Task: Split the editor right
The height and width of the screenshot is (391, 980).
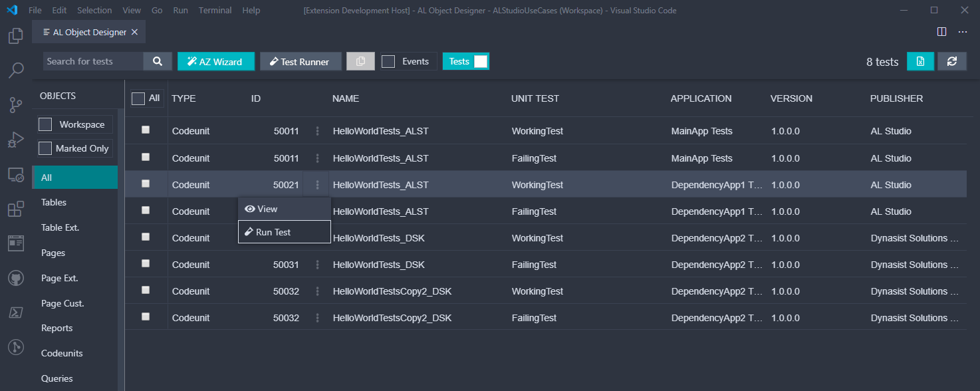Action: (941, 31)
